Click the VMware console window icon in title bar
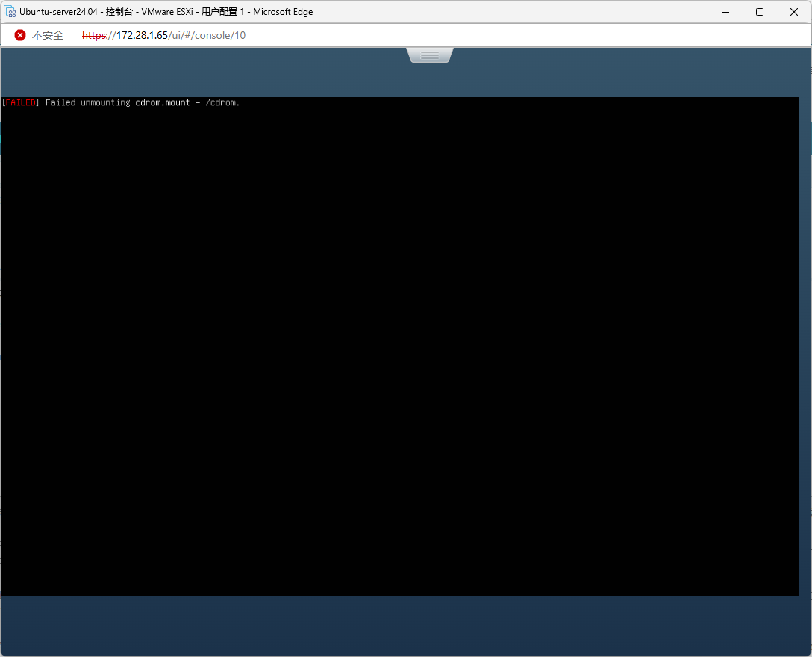The height and width of the screenshot is (657, 812). (10, 12)
